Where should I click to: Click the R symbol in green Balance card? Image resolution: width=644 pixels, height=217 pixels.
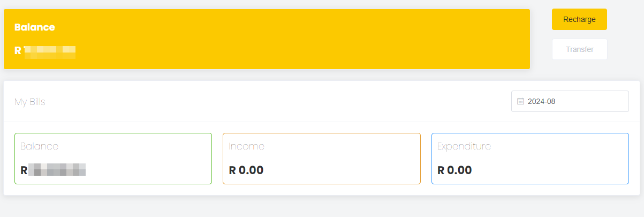tap(24, 170)
